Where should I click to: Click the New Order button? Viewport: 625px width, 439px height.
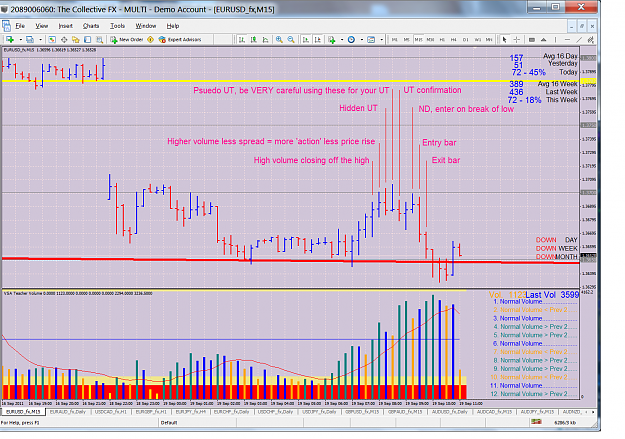(127, 39)
